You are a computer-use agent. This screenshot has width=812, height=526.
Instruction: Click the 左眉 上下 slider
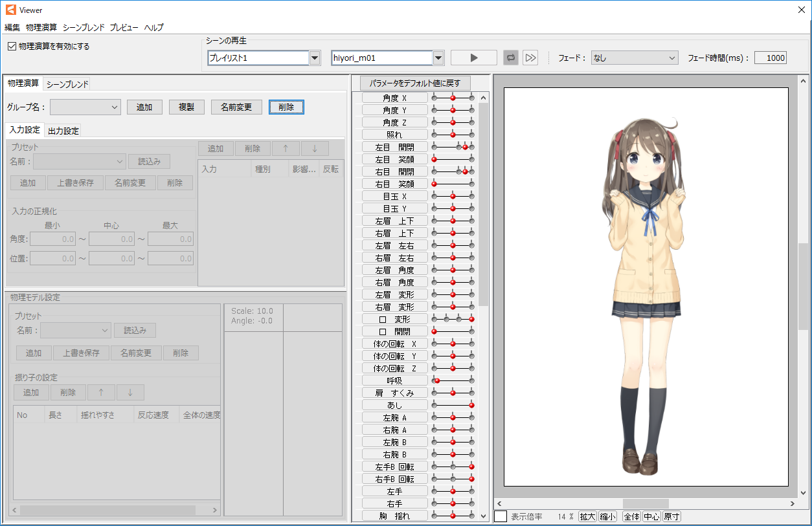pyautogui.click(x=453, y=221)
